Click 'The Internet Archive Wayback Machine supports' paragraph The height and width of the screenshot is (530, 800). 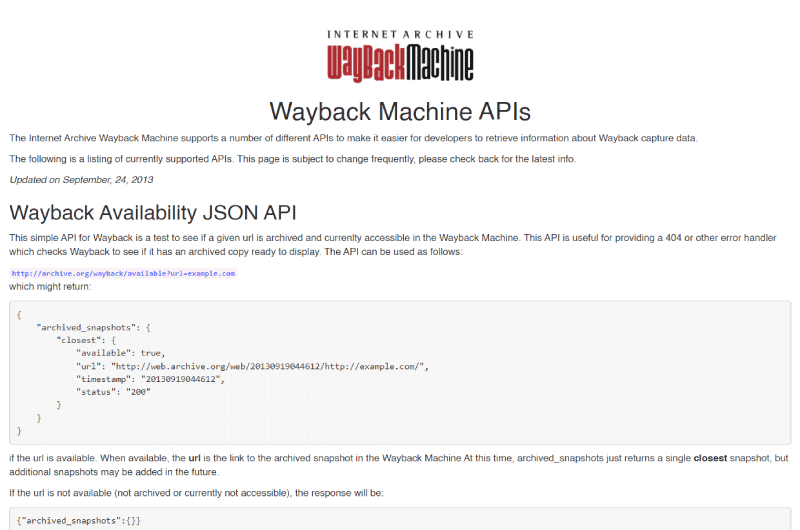click(353, 138)
